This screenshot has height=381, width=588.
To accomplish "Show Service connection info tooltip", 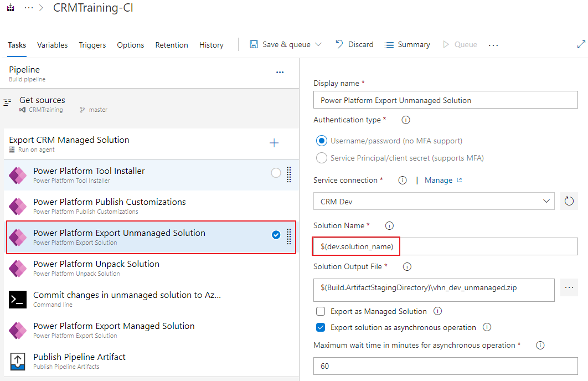I will coord(403,181).
